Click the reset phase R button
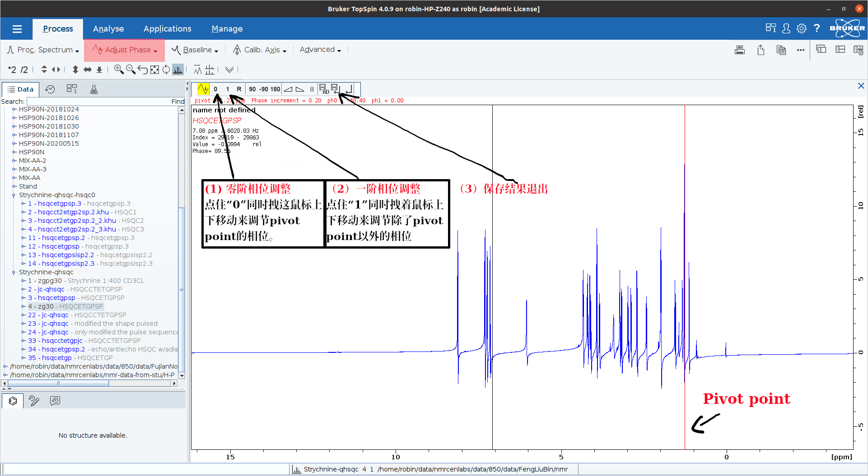Viewport: 868px width, 476px height. pyautogui.click(x=239, y=89)
